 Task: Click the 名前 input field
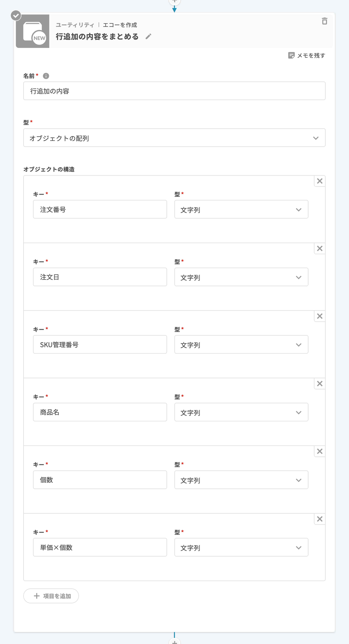[174, 91]
